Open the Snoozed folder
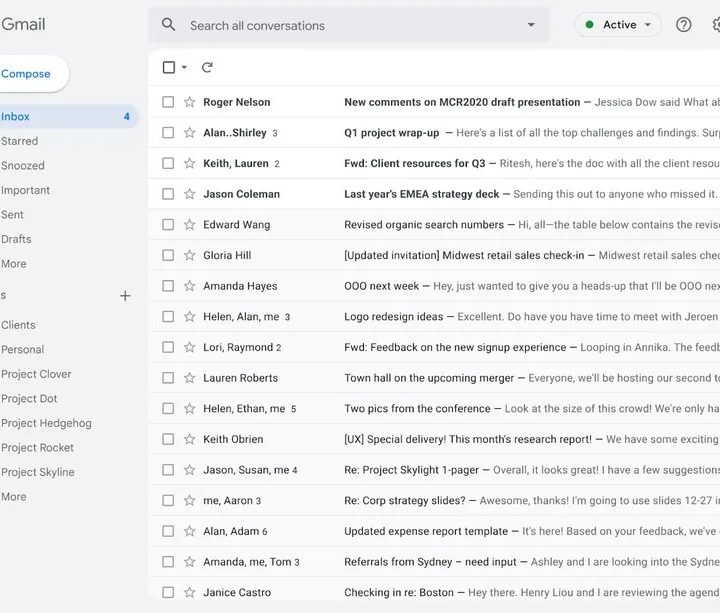 22,165
